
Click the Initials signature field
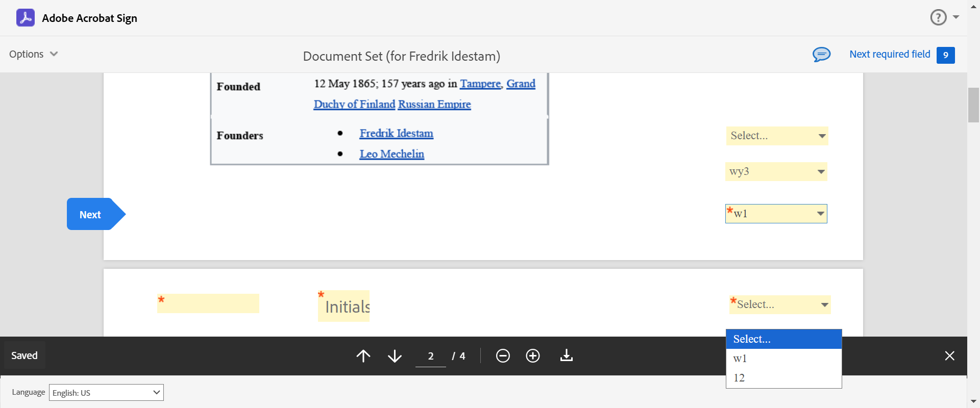point(344,306)
